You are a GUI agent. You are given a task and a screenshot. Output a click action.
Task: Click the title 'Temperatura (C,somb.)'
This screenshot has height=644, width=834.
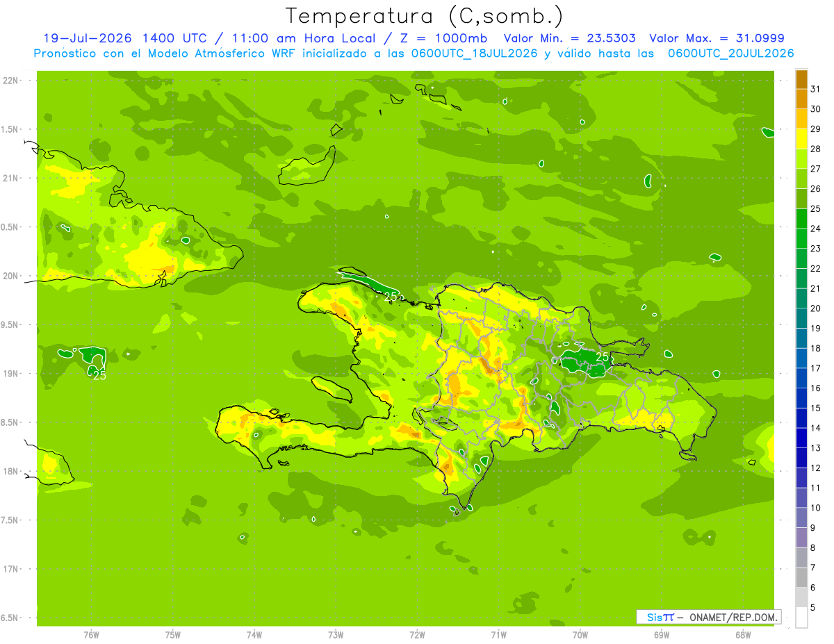(425, 15)
